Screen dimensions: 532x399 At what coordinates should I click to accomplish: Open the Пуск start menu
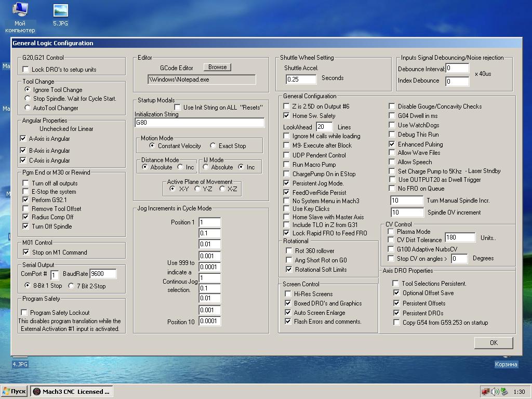click(15, 391)
